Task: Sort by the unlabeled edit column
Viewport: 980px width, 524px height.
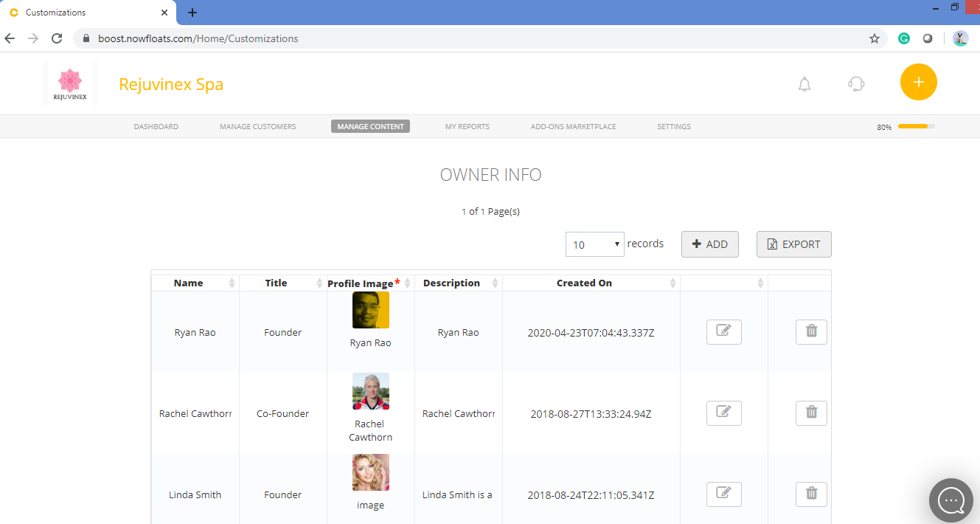Action: [724, 283]
